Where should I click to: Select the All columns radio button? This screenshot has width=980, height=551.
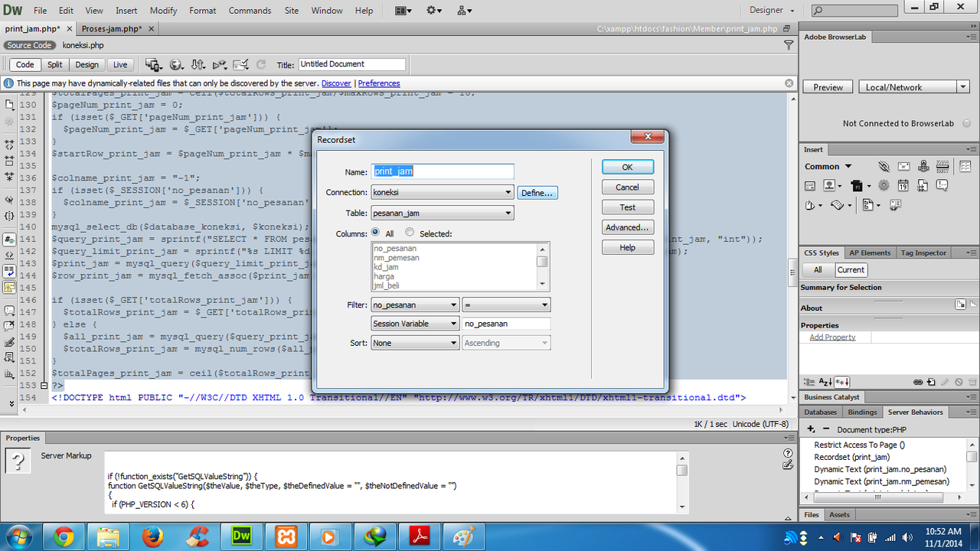tap(375, 233)
